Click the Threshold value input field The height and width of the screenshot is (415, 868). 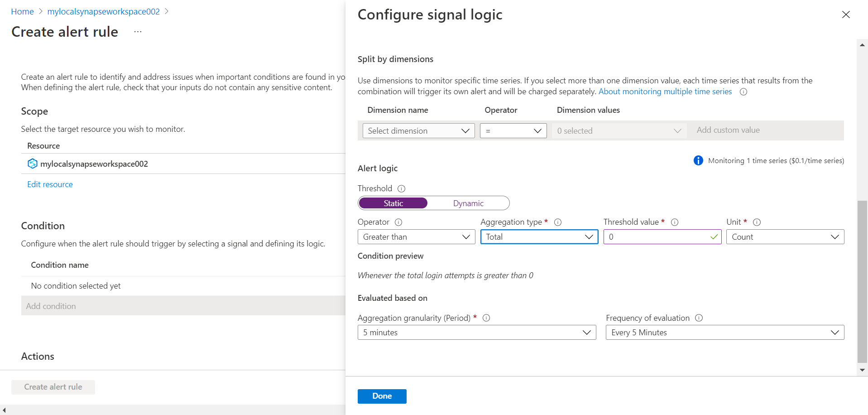[x=657, y=237]
